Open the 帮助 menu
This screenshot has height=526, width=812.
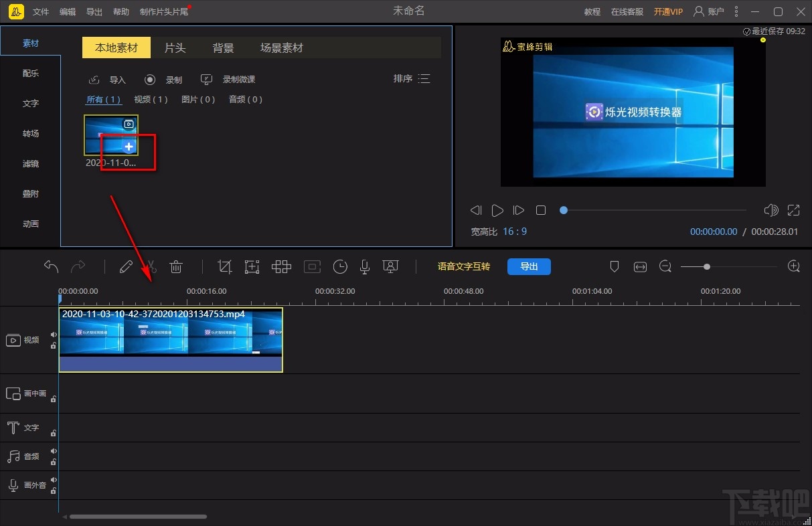tap(121, 12)
